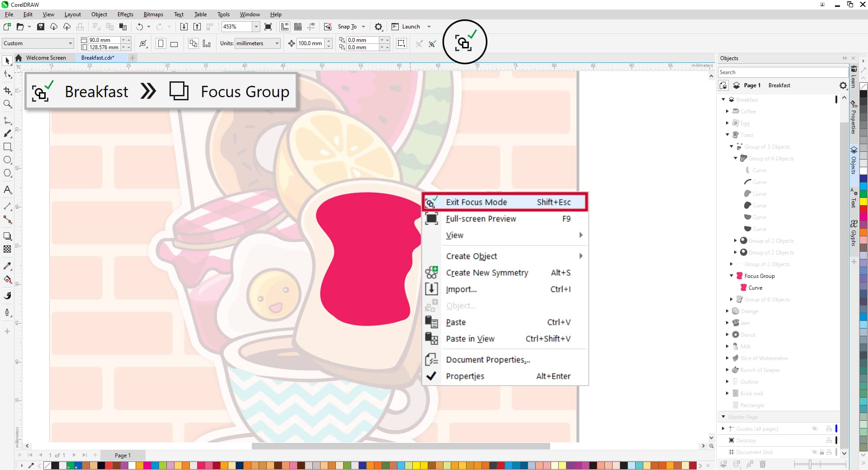Select the Transparency checkerboard tool
The height and width of the screenshot is (470, 868).
click(7, 249)
